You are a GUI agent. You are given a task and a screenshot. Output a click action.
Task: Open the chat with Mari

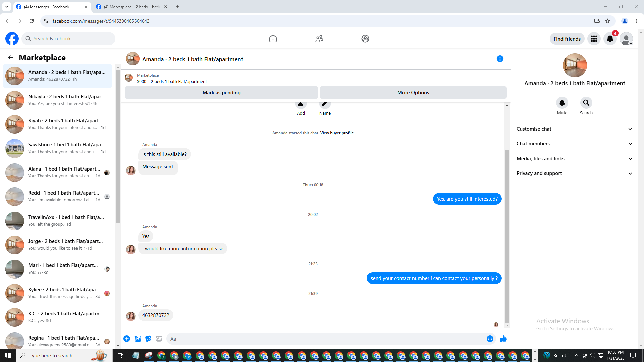(57, 269)
